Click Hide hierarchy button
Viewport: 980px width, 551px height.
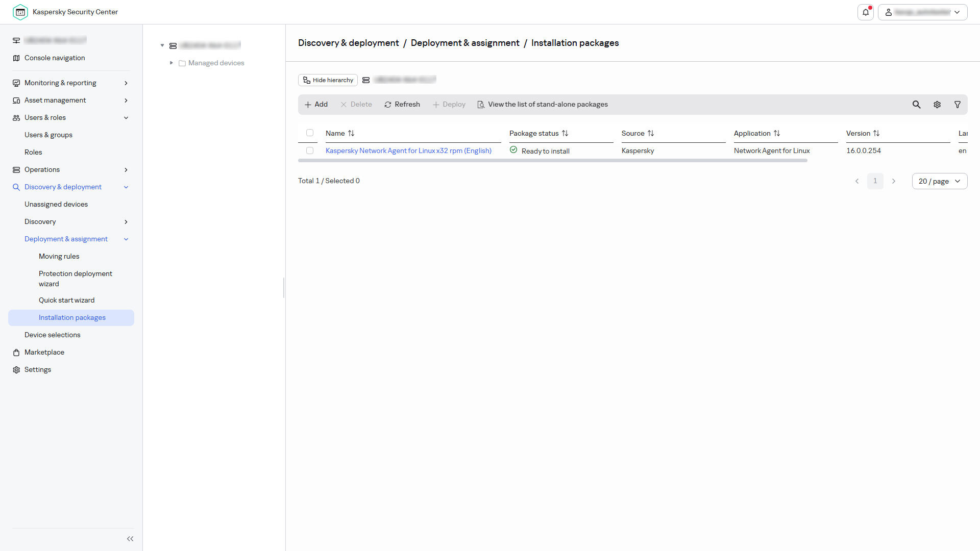pyautogui.click(x=328, y=80)
